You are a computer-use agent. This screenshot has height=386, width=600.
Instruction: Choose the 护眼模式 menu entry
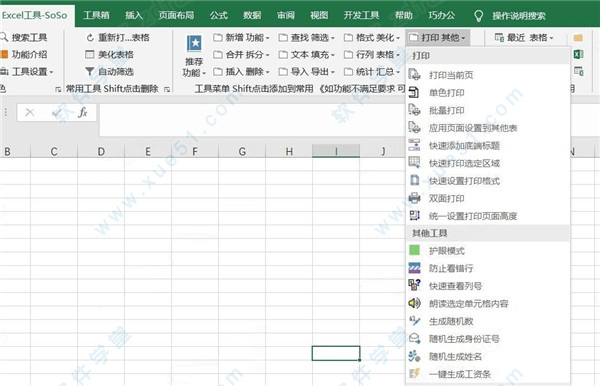(x=488, y=251)
